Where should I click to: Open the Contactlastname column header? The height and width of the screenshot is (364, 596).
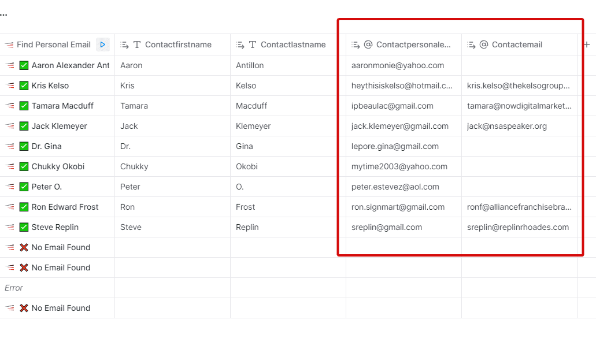coord(288,44)
